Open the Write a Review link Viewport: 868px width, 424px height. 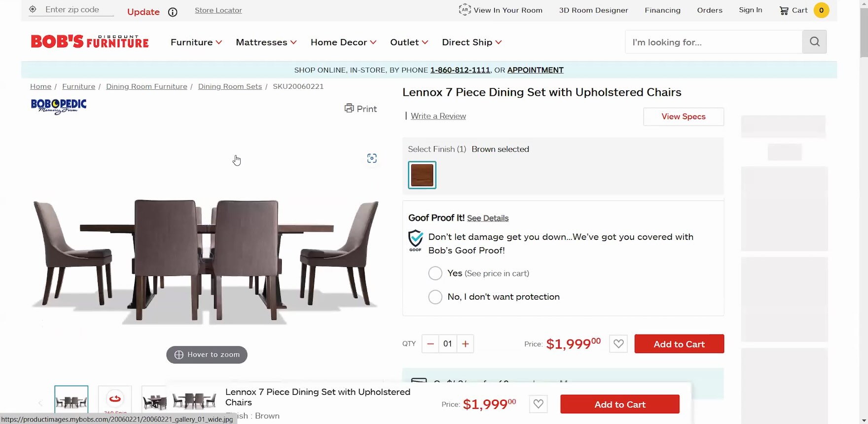click(x=438, y=116)
